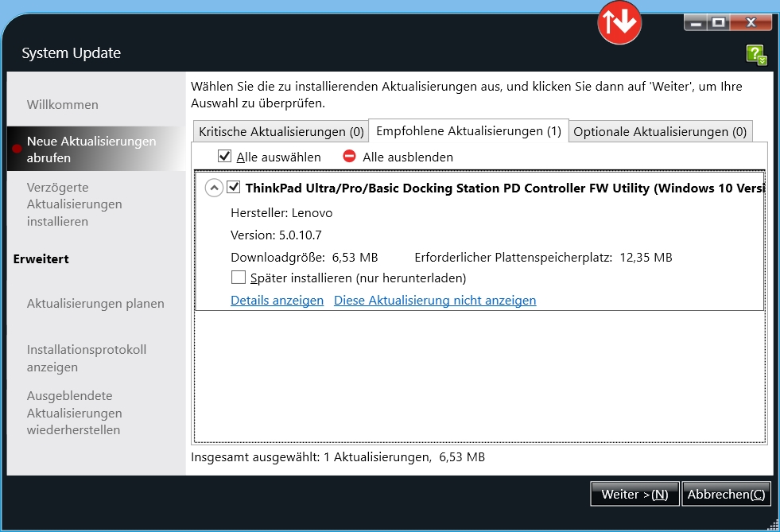This screenshot has width=780, height=532.
Task: Minimize the System Update window
Action: (696, 22)
